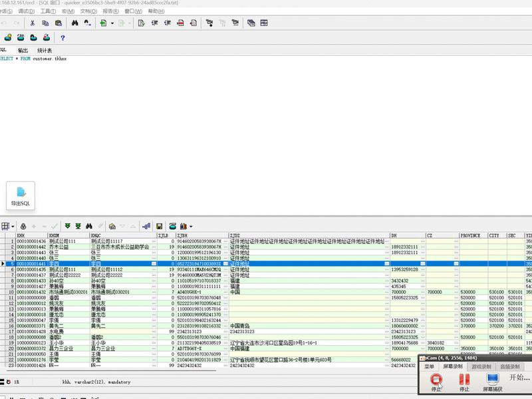
Task: Click the green Execute document icon
Action: [x=103, y=23]
